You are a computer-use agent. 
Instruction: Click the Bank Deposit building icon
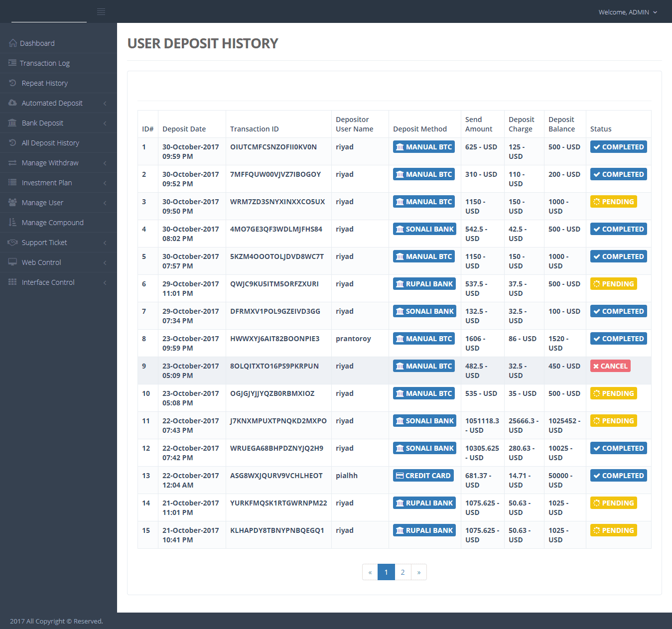13,123
